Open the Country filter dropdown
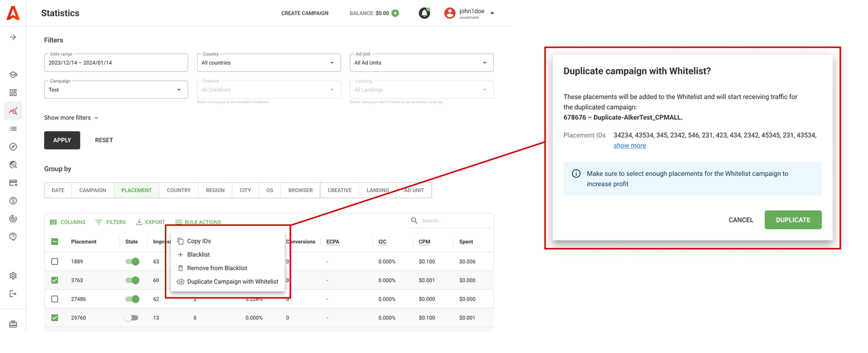Image resolution: width=868 pixels, height=353 pixels. (x=269, y=63)
